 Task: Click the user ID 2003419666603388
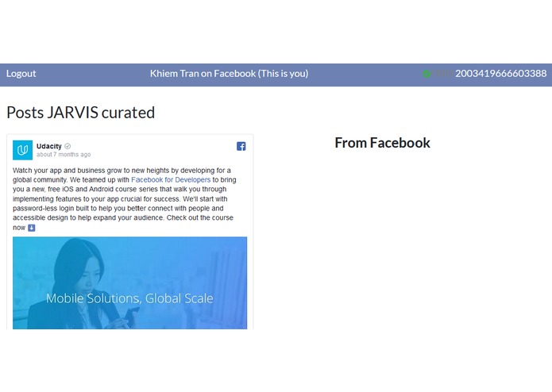500,74
